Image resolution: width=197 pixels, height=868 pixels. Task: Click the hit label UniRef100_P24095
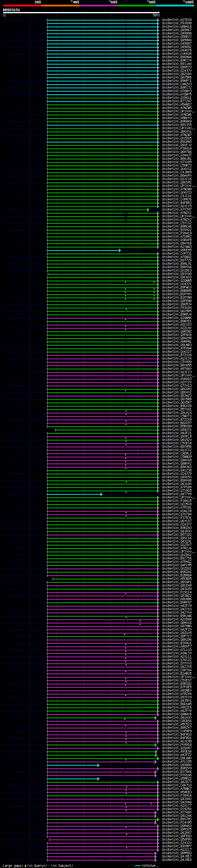point(177,823)
